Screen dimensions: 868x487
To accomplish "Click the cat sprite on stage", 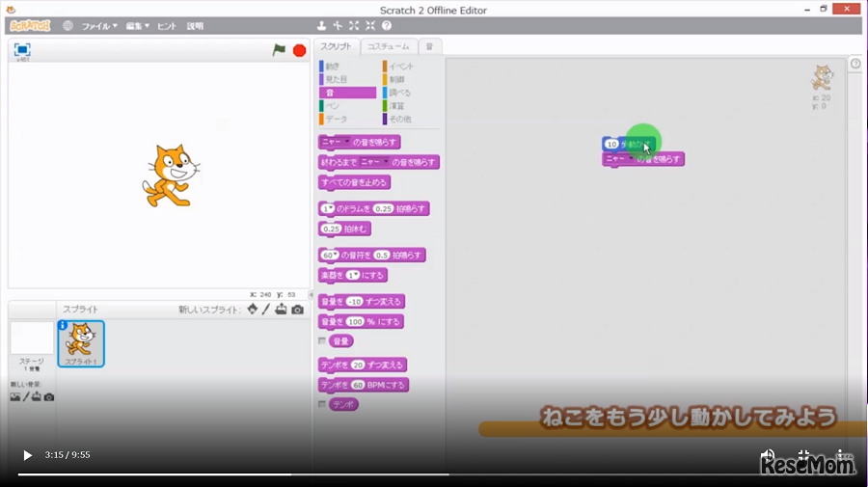I will click(171, 176).
